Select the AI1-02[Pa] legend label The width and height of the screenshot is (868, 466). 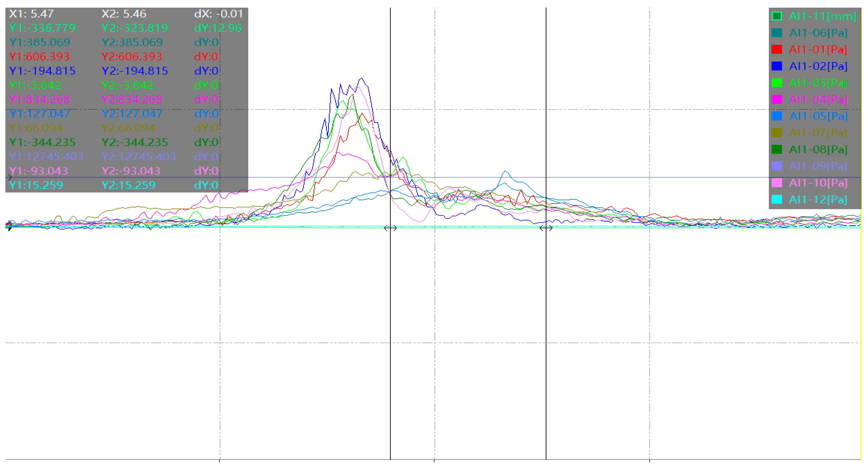coord(818,66)
